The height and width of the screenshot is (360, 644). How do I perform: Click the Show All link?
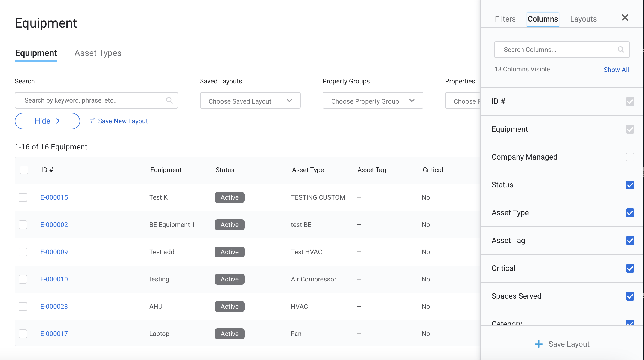click(616, 70)
